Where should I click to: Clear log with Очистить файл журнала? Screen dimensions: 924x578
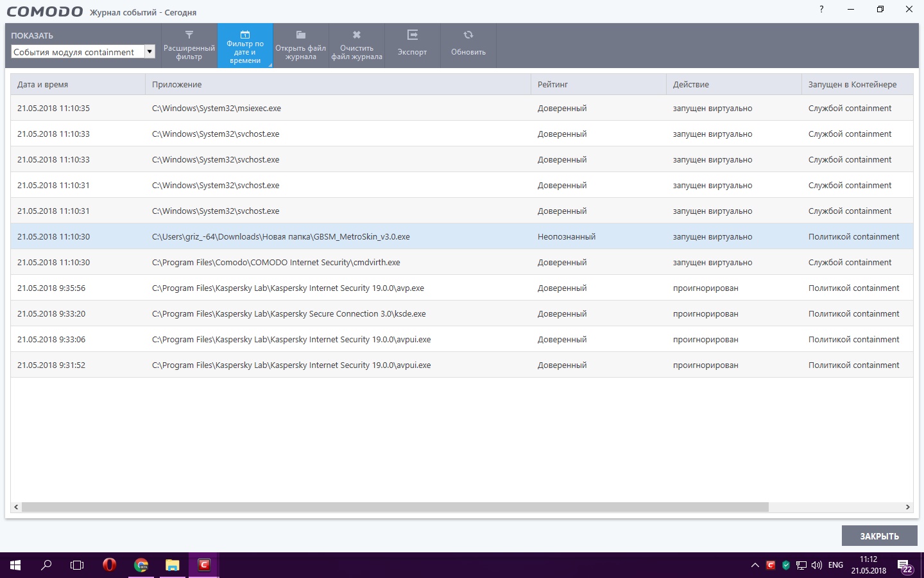(357, 46)
